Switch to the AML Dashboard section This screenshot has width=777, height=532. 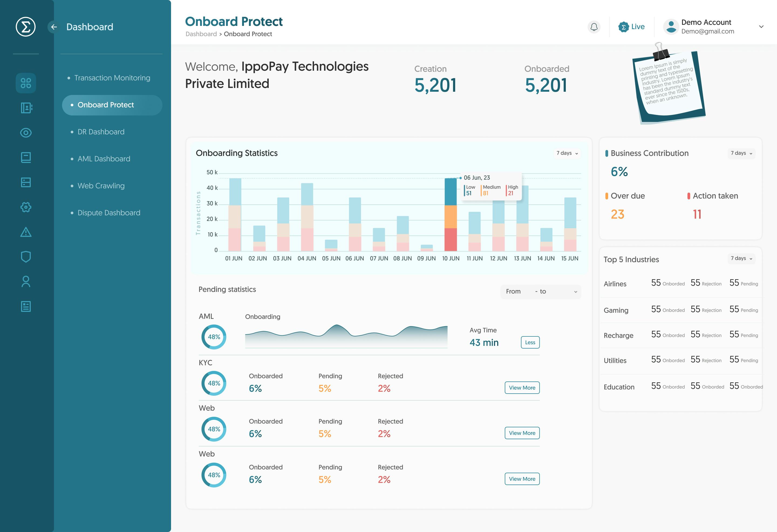click(x=104, y=159)
